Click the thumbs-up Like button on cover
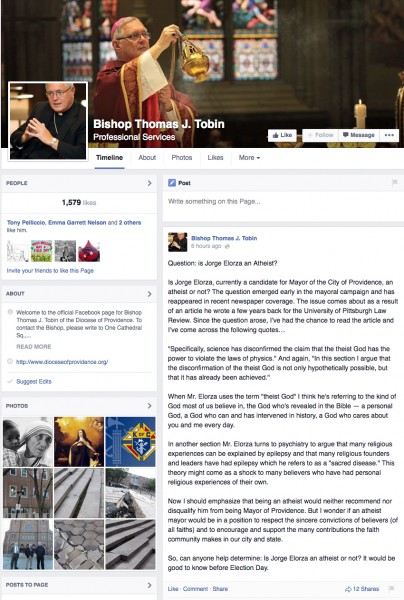This screenshot has width=404, height=600. tap(282, 135)
